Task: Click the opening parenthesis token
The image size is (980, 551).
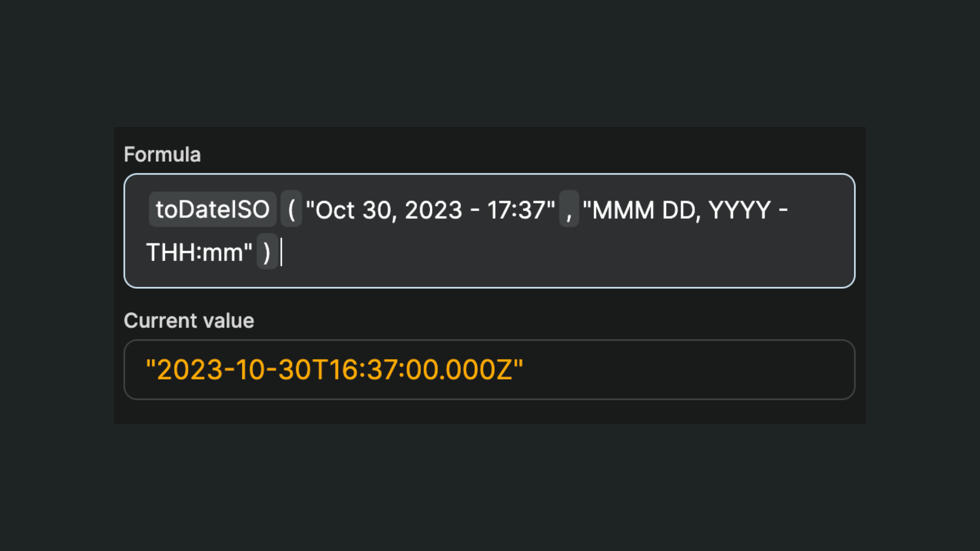Action: [291, 210]
